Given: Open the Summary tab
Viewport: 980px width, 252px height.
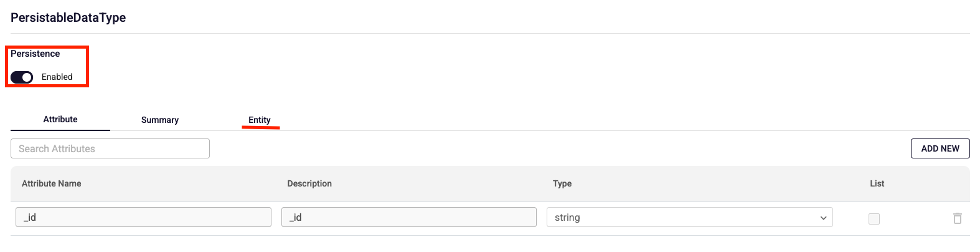Looking at the screenshot, I should click(x=160, y=120).
